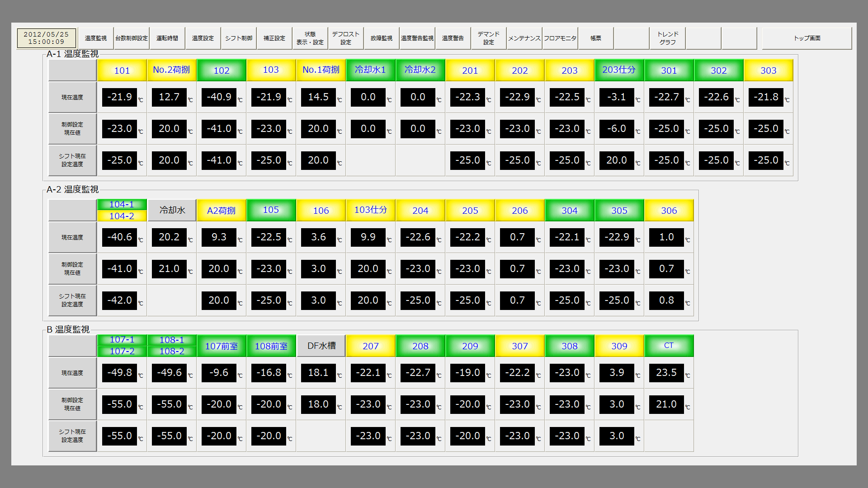Select room 101 header in A-1
The height and width of the screenshot is (488, 868).
[x=122, y=70]
